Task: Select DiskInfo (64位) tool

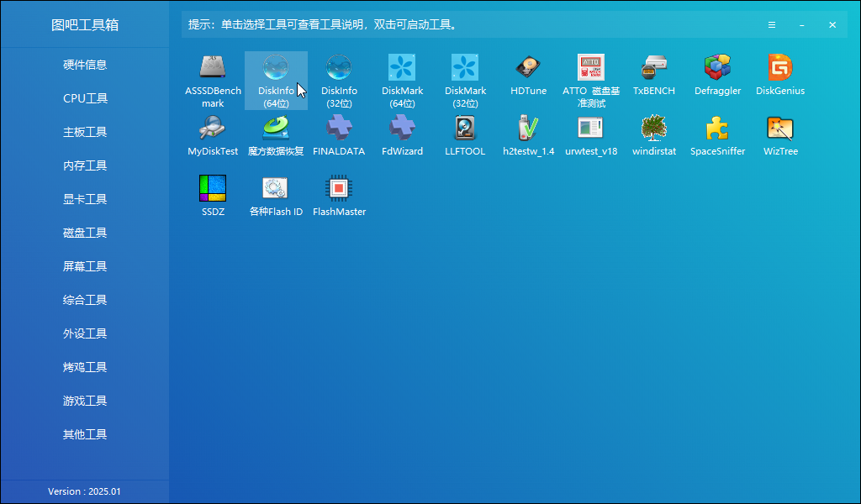Action: pyautogui.click(x=276, y=81)
